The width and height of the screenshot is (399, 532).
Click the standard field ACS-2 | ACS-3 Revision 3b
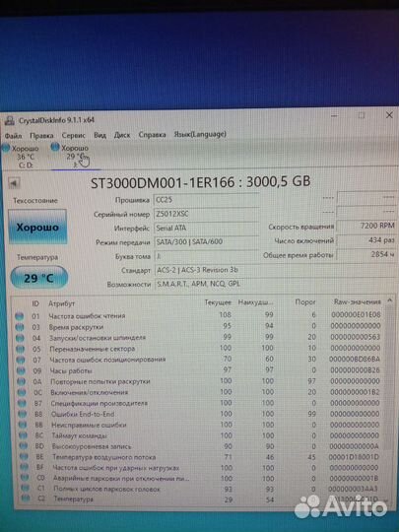(x=275, y=270)
